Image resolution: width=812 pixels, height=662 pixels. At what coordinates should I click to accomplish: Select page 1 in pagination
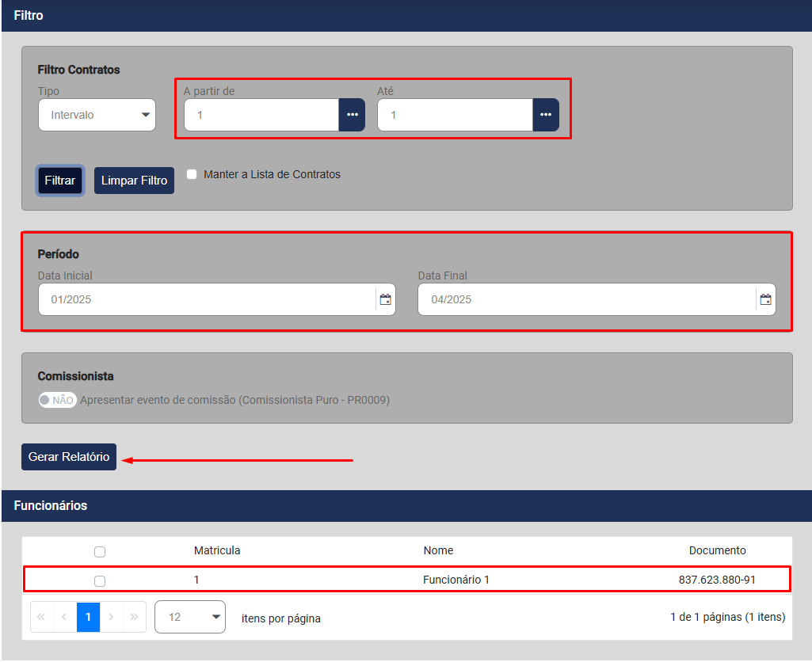coord(88,617)
